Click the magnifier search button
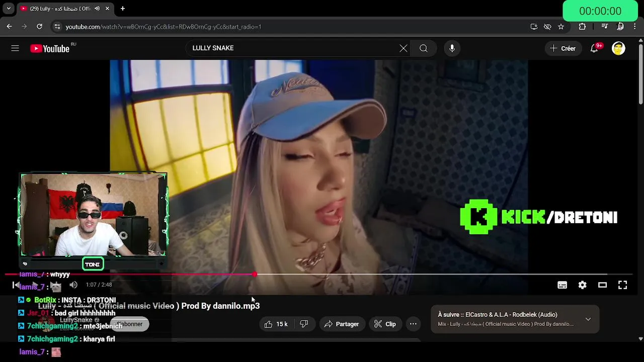Screen dimensions: 644x362 424,48
